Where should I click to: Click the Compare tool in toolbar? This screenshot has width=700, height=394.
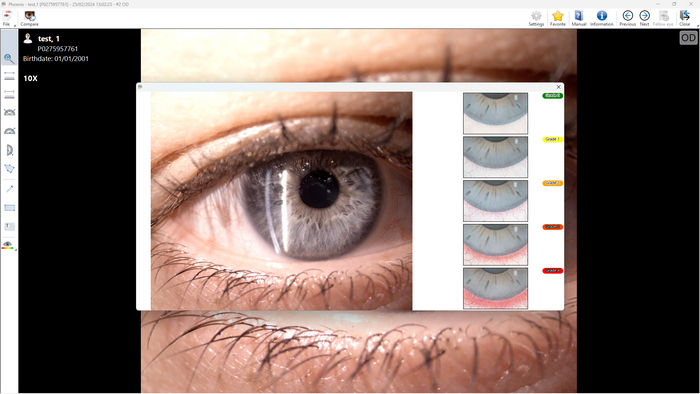pos(29,18)
